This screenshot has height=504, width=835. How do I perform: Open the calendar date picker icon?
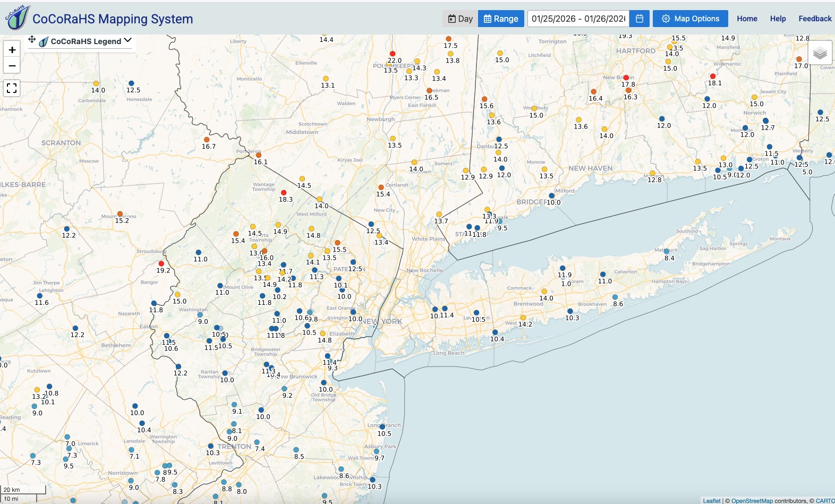(640, 19)
